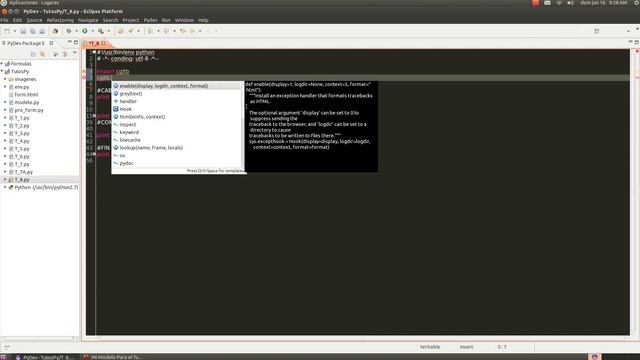640x360 pixels.
Task: Close the PyDev Package Explorer tab
Action: (x=51, y=43)
